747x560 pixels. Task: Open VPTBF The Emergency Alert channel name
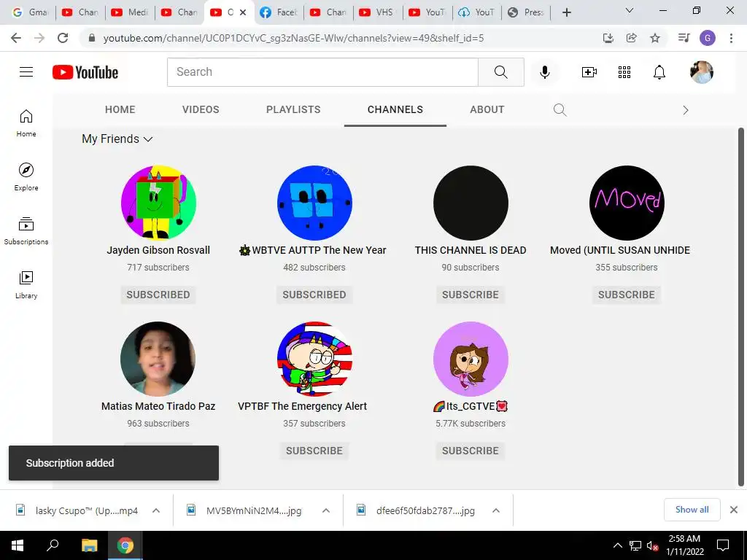(302, 406)
